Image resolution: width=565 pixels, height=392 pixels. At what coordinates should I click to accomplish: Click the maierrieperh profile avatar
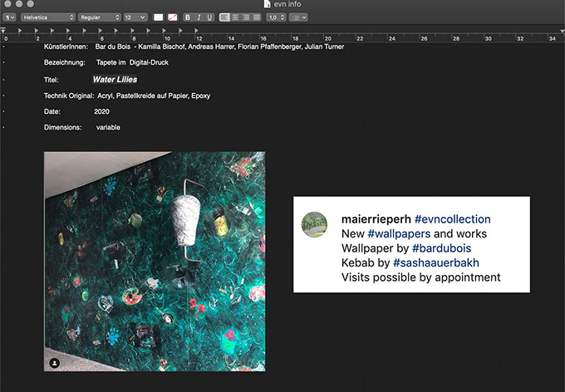pyautogui.click(x=314, y=225)
